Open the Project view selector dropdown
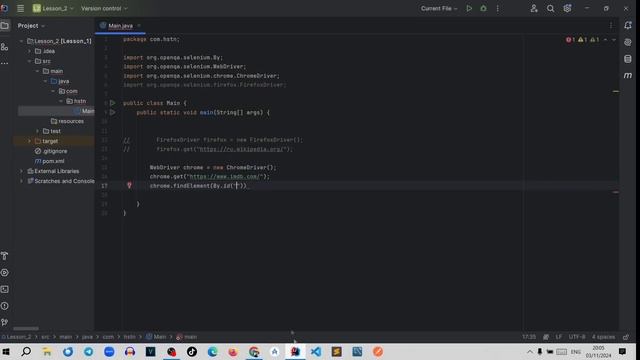This screenshot has width=640, height=360. [31, 26]
